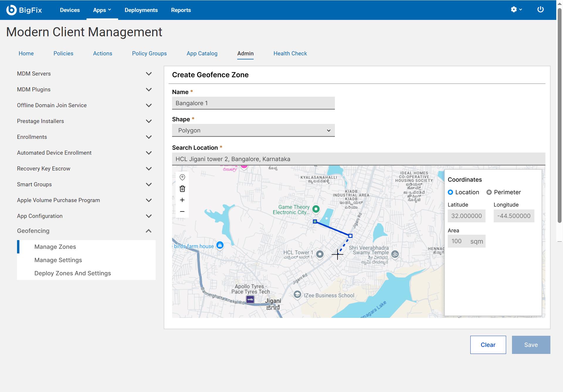Zoom out with the map minus icon
This screenshot has height=392, width=563.
(182, 211)
